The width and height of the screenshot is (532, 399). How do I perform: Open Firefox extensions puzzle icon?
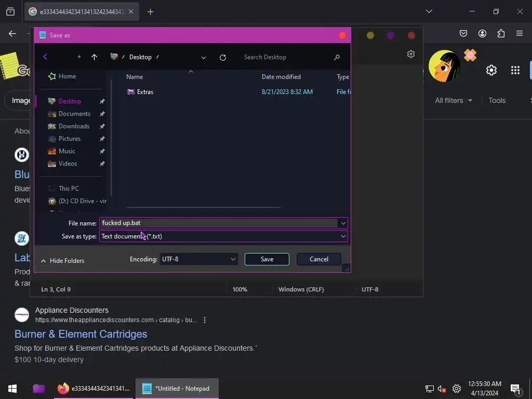click(501, 33)
